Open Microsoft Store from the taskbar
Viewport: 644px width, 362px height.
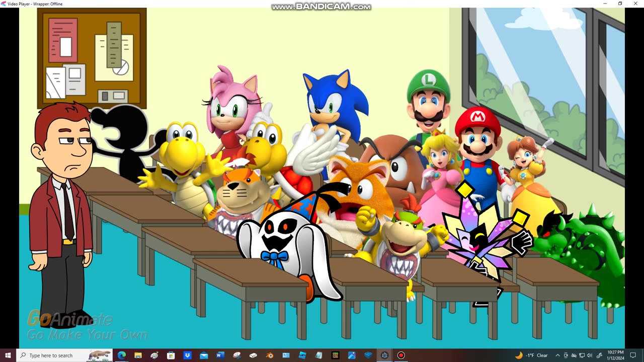(x=171, y=355)
